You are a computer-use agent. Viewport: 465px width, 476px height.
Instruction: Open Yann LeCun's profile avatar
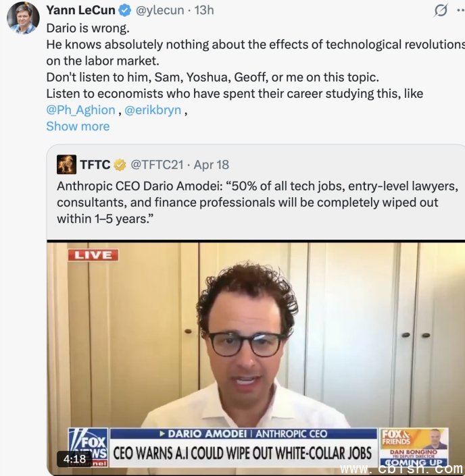[23, 18]
